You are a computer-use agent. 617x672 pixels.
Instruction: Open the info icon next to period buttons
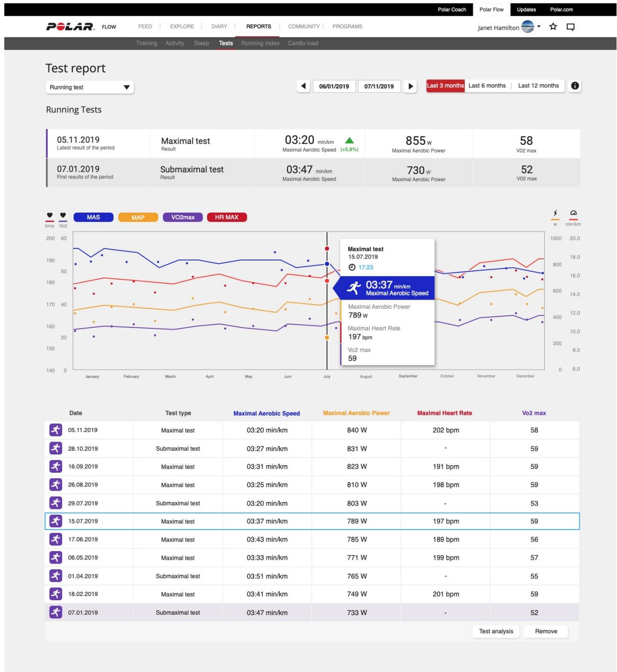click(575, 86)
